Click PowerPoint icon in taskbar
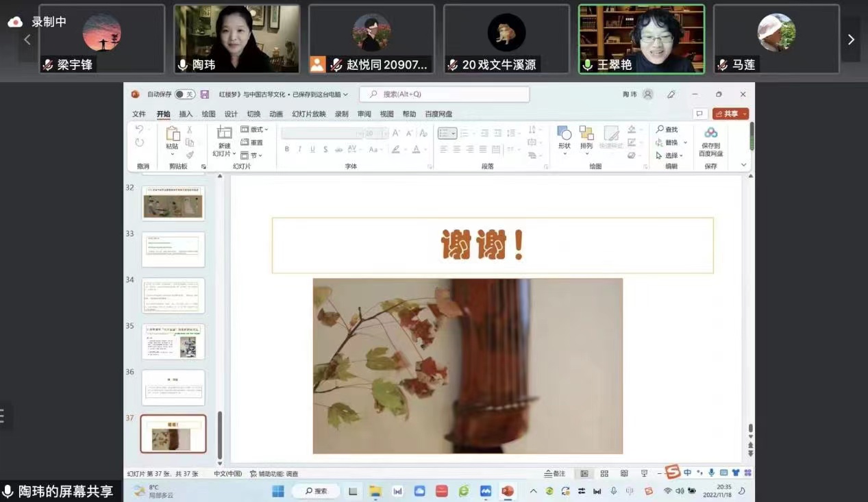The height and width of the screenshot is (502, 868). (x=508, y=491)
